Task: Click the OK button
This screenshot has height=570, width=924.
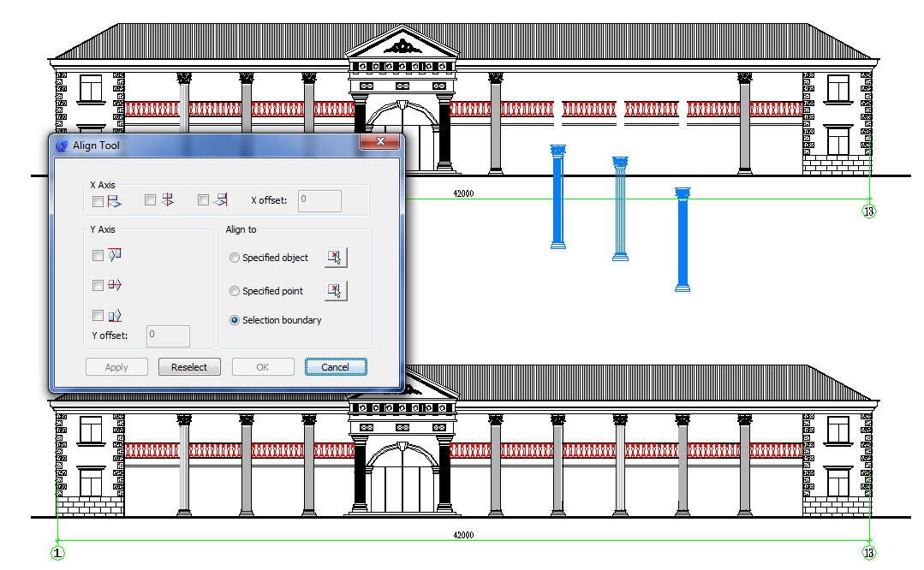Action: [262, 366]
